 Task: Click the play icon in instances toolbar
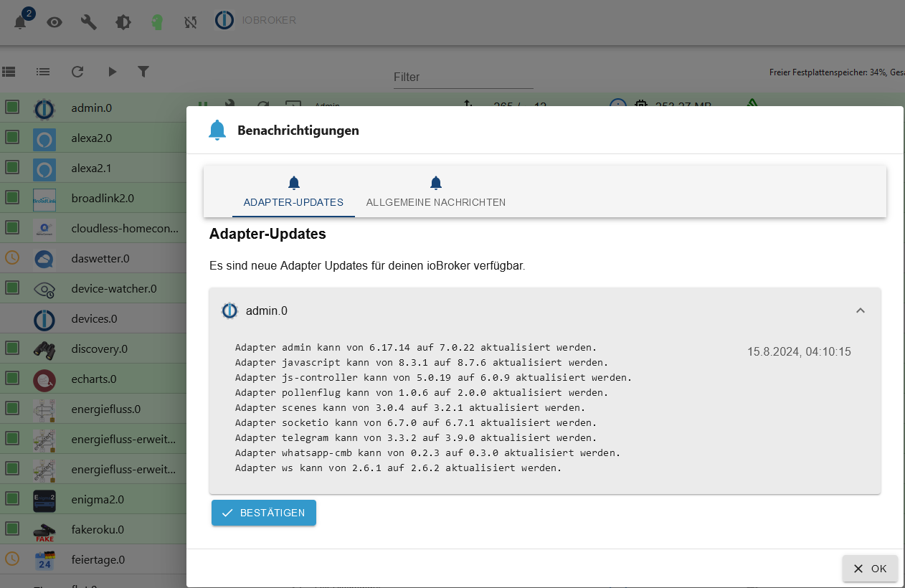tap(112, 72)
